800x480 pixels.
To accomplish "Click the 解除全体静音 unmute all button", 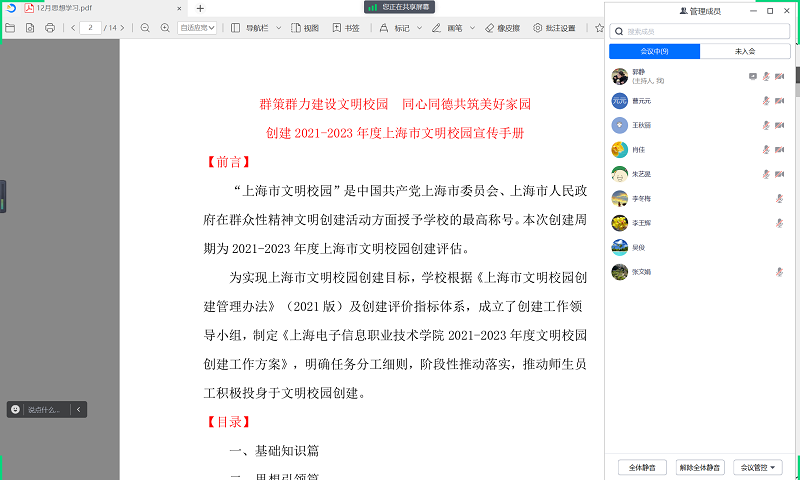I will pyautogui.click(x=700, y=467).
